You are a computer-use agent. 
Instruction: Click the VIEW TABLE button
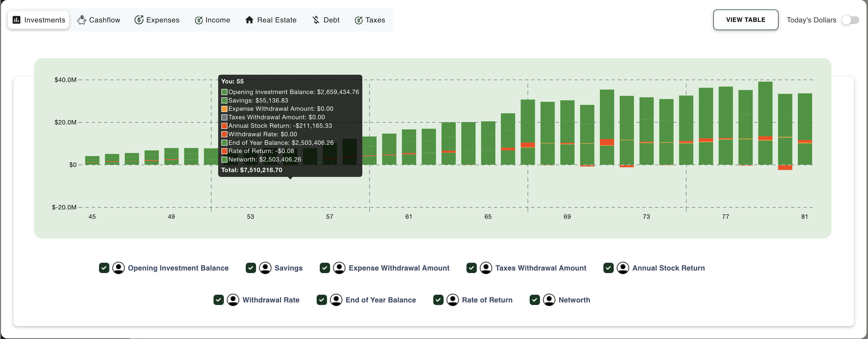pyautogui.click(x=745, y=20)
